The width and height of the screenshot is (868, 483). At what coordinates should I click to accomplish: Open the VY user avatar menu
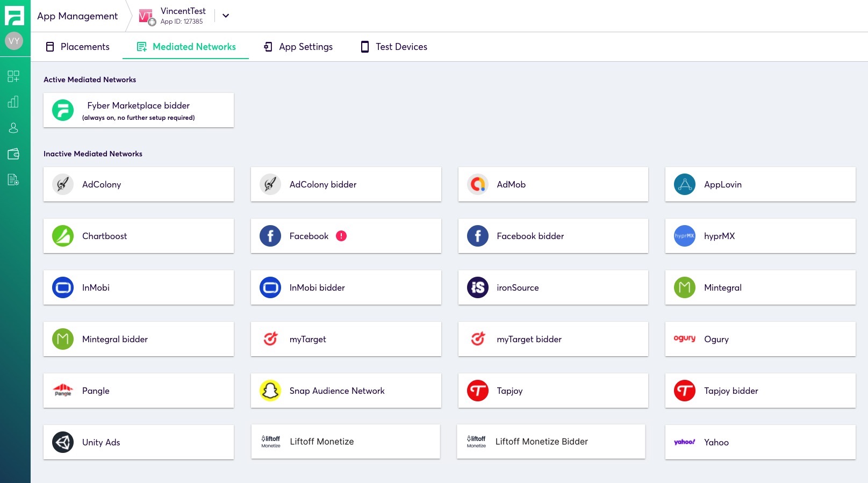(14, 41)
